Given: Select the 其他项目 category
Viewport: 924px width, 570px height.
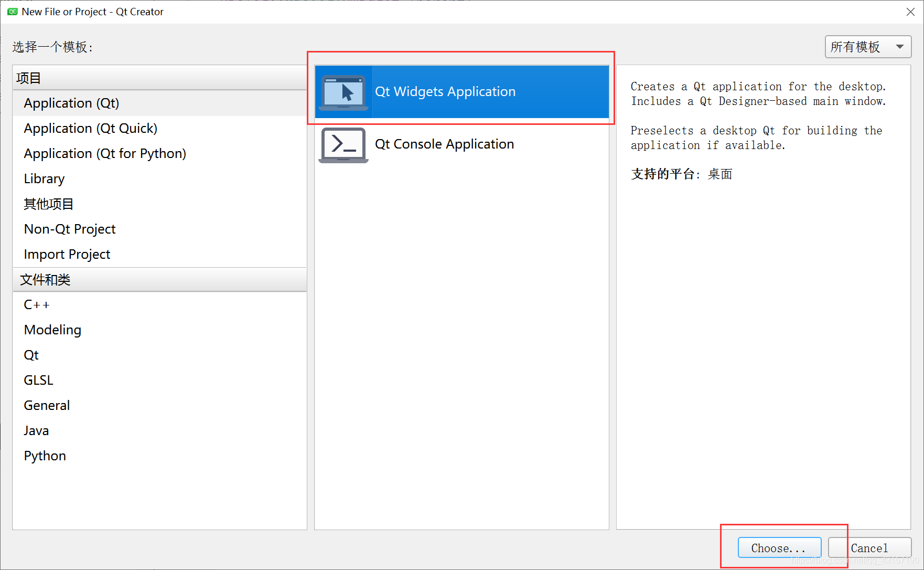Looking at the screenshot, I should click(48, 204).
